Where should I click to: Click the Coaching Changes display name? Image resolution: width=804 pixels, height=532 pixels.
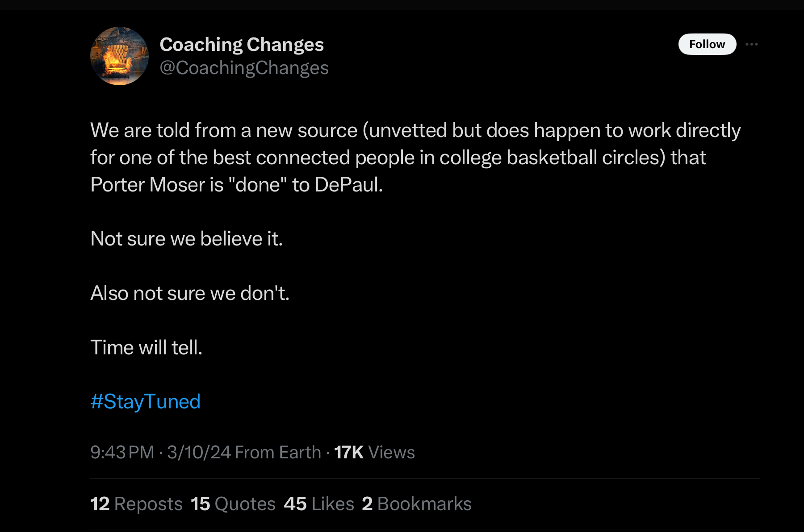[x=242, y=44]
